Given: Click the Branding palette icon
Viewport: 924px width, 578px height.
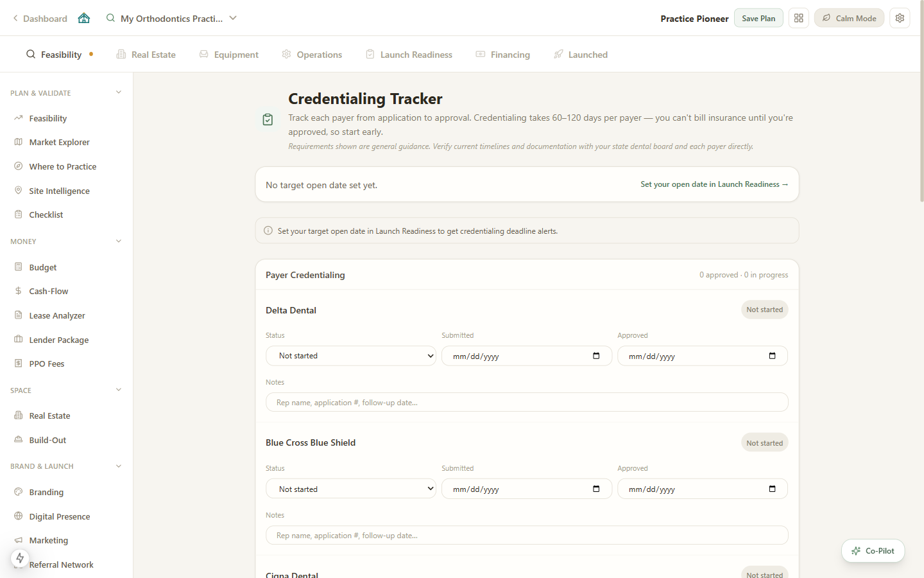Looking at the screenshot, I should click(19, 492).
